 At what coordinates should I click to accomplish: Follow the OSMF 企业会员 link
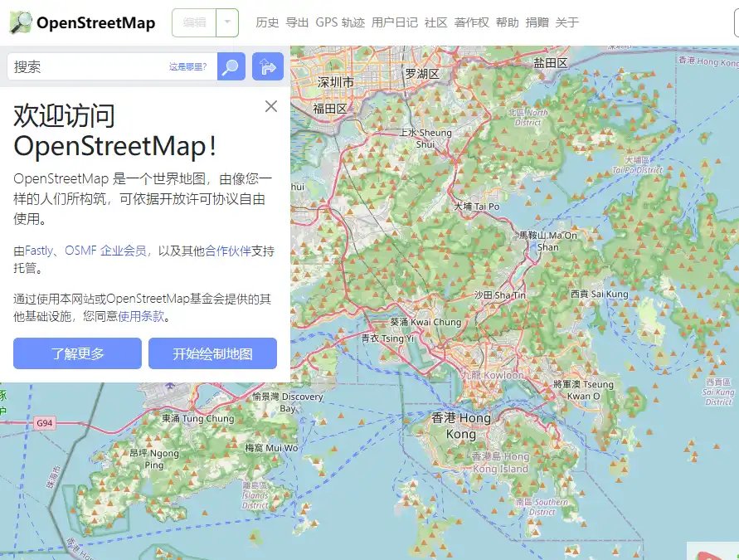click(x=105, y=251)
